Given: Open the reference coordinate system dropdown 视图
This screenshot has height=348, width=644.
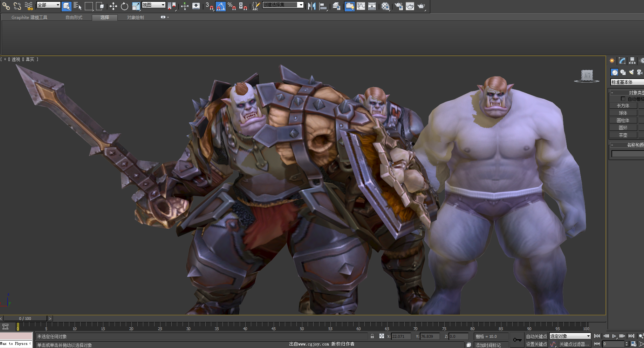Looking at the screenshot, I should coord(153,5).
